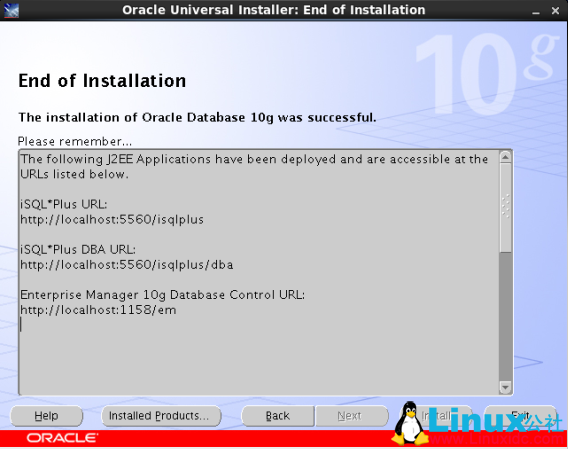
Task: Click the 'End of Installation' heading
Action: click(x=102, y=80)
